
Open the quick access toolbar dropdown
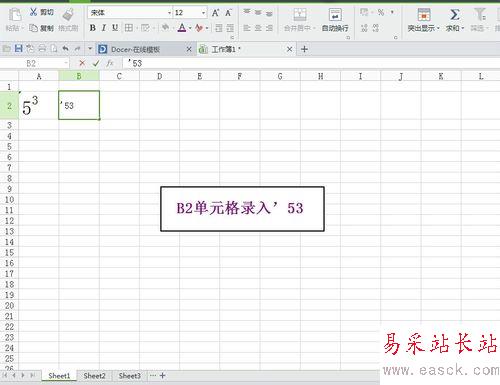tap(90, 49)
